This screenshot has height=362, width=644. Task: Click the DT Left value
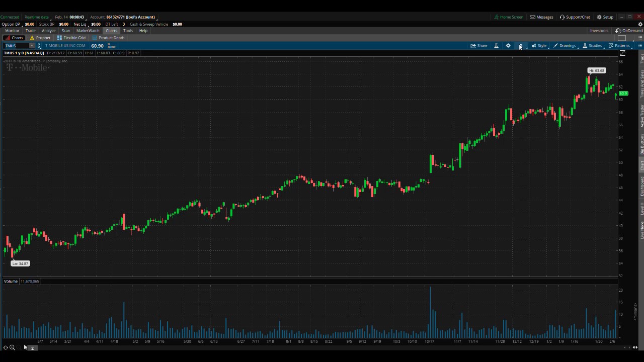(x=123, y=24)
